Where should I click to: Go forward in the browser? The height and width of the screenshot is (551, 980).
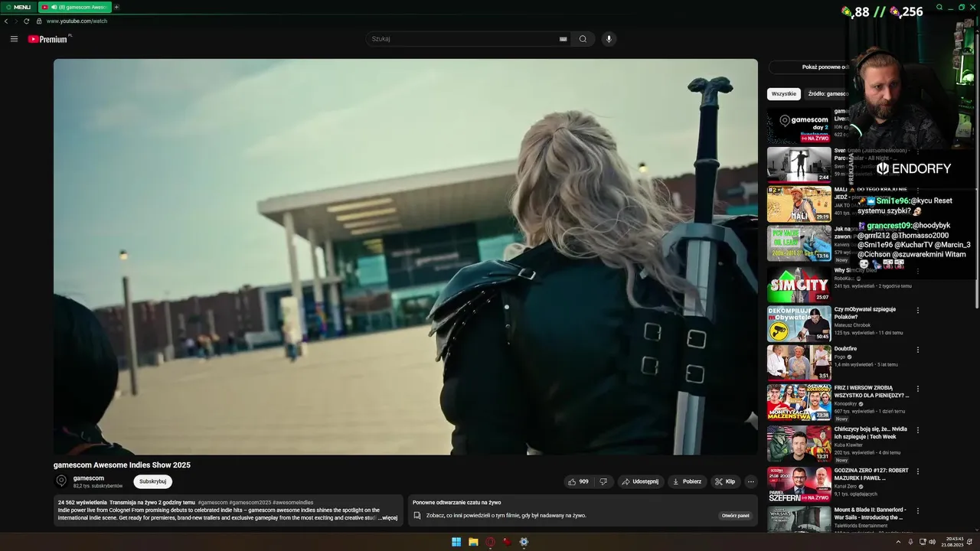(16, 21)
